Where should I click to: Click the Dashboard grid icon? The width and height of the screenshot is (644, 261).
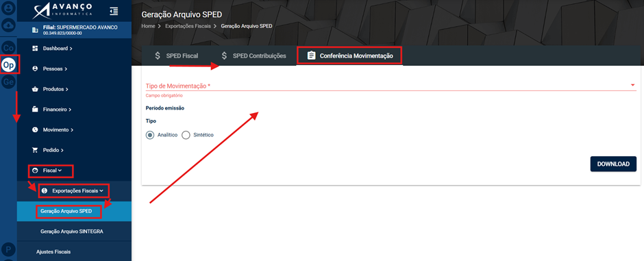[35, 49]
